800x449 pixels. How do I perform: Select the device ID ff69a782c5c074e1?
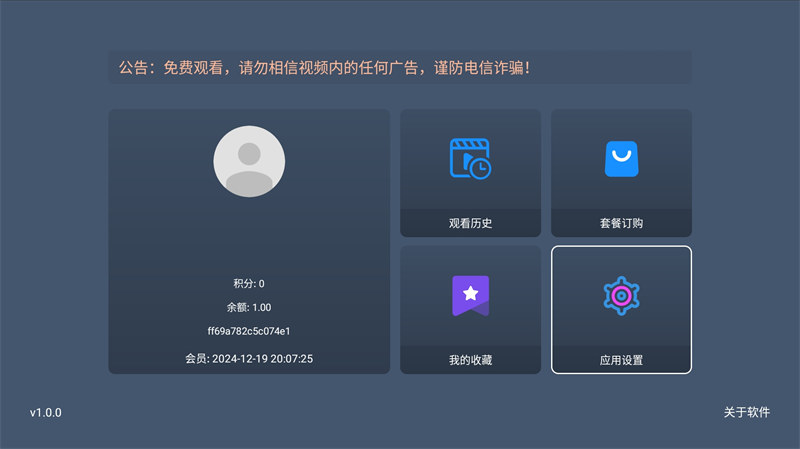click(249, 331)
